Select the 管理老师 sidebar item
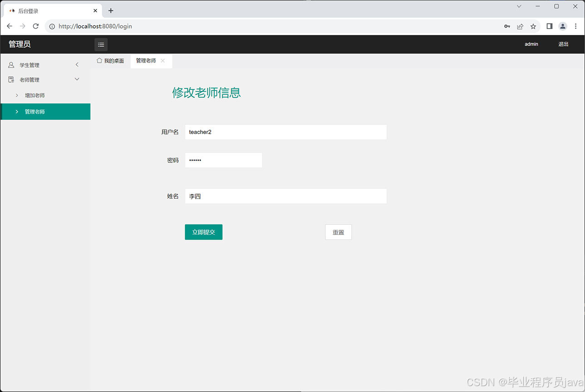 click(x=45, y=112)
